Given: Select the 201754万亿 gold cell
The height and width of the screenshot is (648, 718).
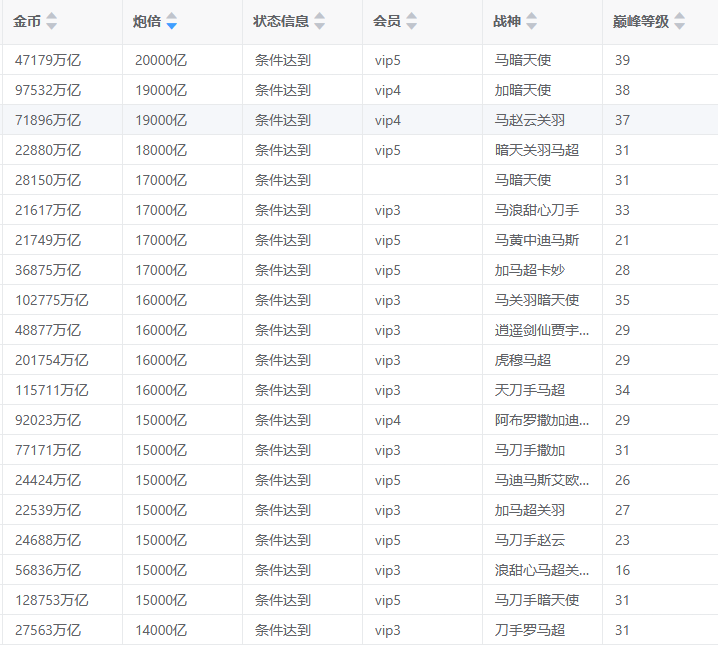Looking at the screenshot, I should pyautogui.click(x=52, y=360).
